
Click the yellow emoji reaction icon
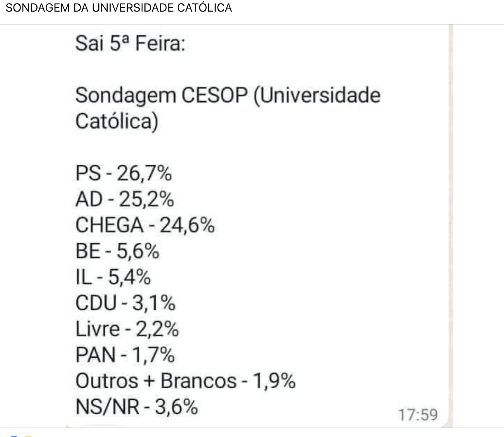[28, 436]
